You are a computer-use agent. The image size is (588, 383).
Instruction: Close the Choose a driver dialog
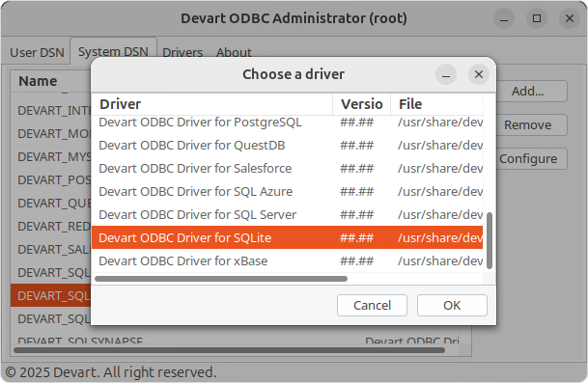click(x=479, y=74)
